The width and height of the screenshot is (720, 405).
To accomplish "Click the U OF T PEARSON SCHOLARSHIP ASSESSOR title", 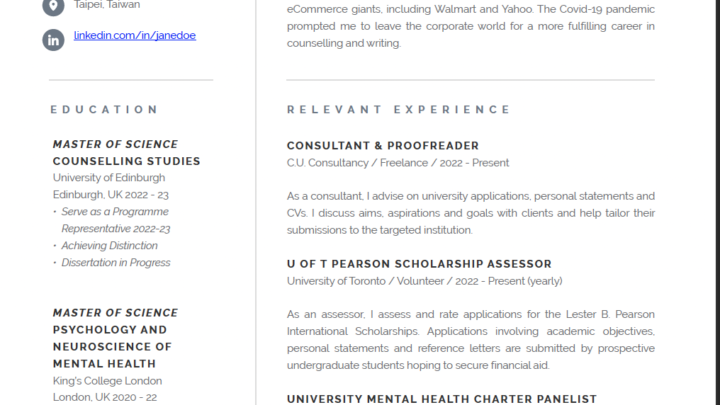I will point(419,264).
